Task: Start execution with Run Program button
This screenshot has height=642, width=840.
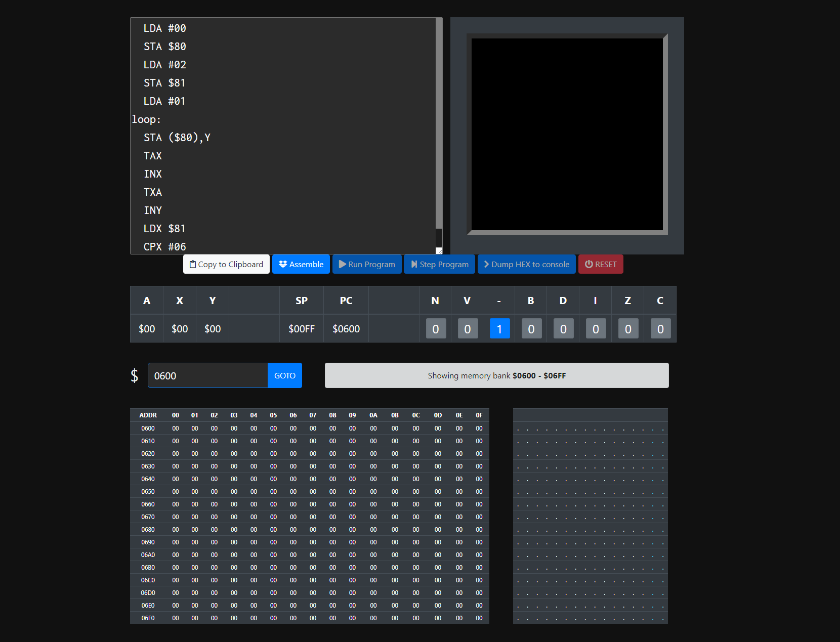Action: [x=367, y=264]
